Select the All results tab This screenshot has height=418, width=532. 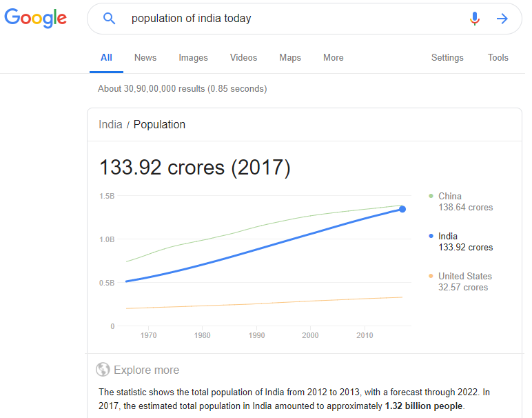pos(106,58)
